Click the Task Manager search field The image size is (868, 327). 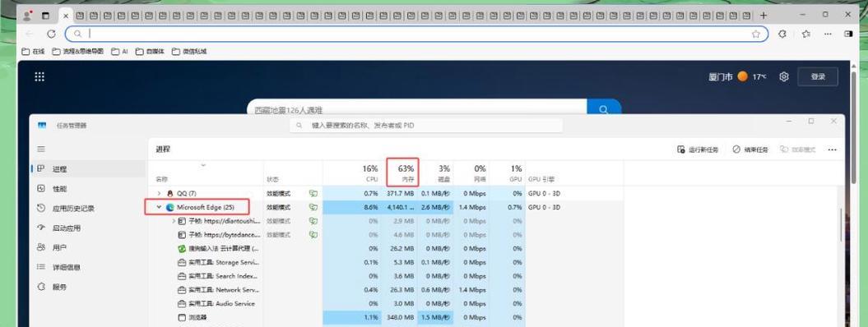425,126
